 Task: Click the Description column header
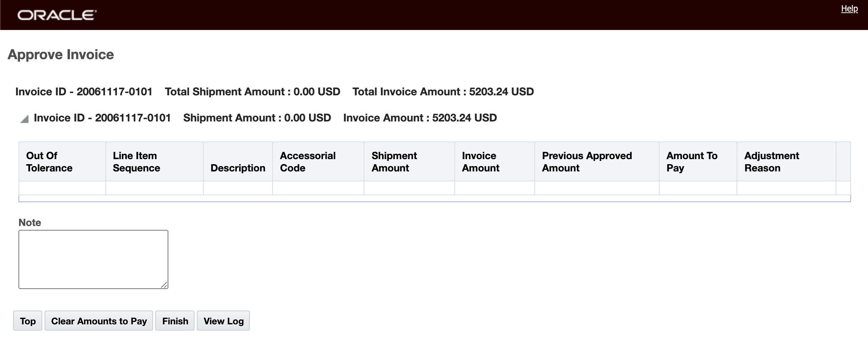click(238, 168)
